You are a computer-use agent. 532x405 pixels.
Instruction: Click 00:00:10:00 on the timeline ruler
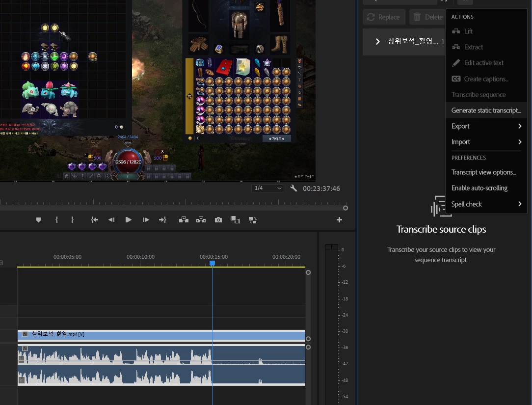[x=140, y=257]
